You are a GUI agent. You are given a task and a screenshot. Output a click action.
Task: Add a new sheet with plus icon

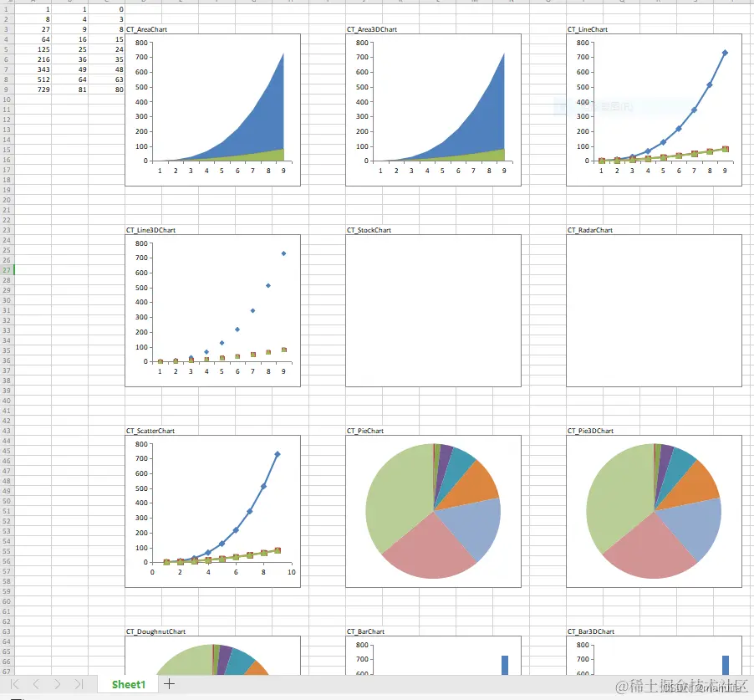[x=169, y=683]
